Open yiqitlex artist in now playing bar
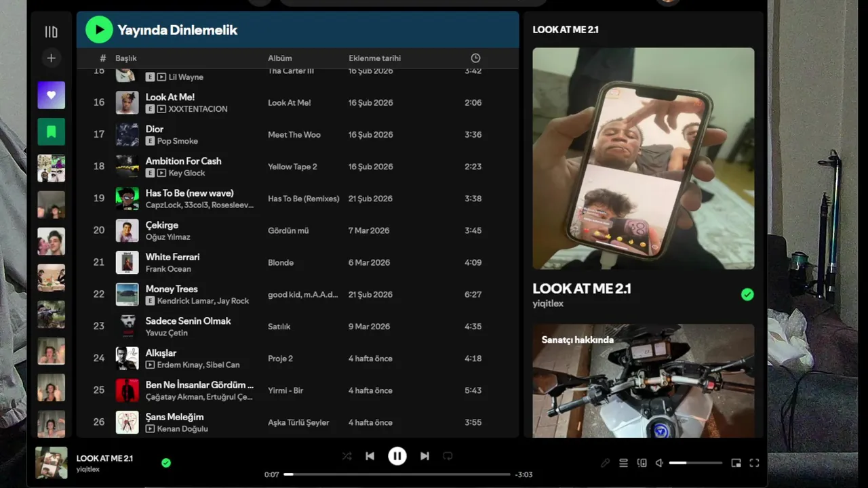868x488 pixels. pyautogui.click(x=88, y=469)
